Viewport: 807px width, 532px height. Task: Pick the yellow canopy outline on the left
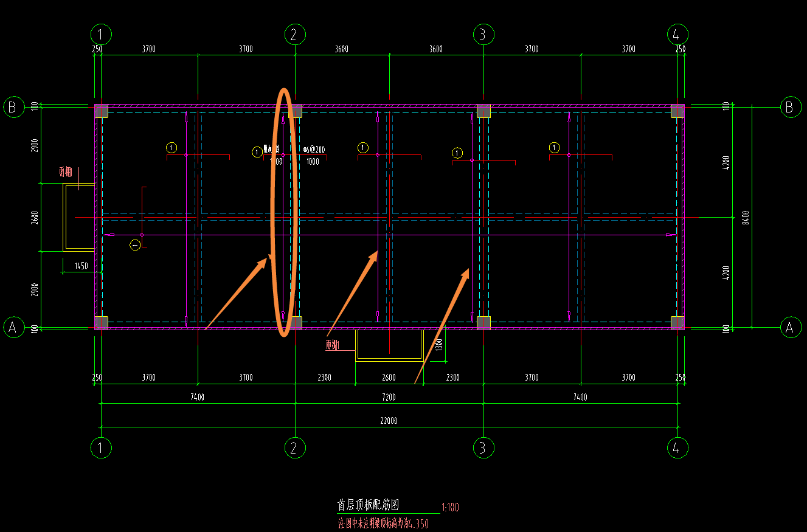[80, 218]
